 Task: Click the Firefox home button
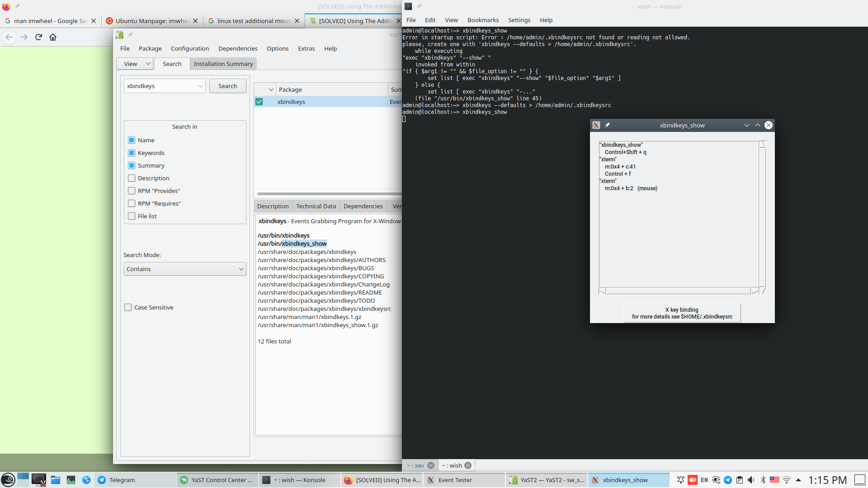click(53, 37)
